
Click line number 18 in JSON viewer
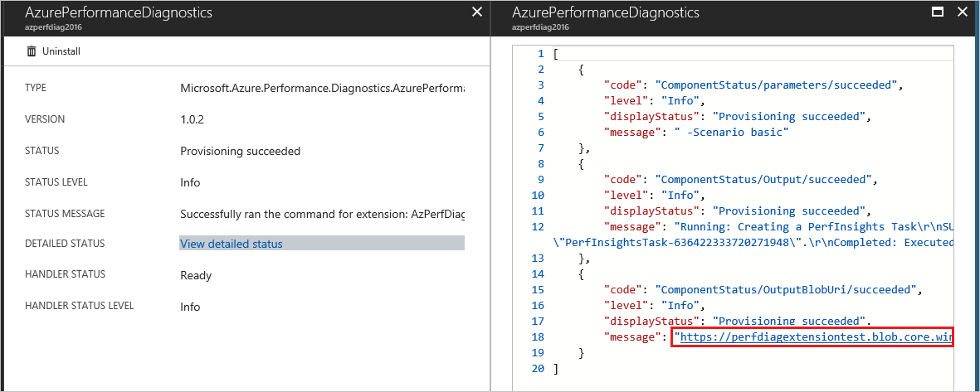pyautogui.click(x=538, y=337)
